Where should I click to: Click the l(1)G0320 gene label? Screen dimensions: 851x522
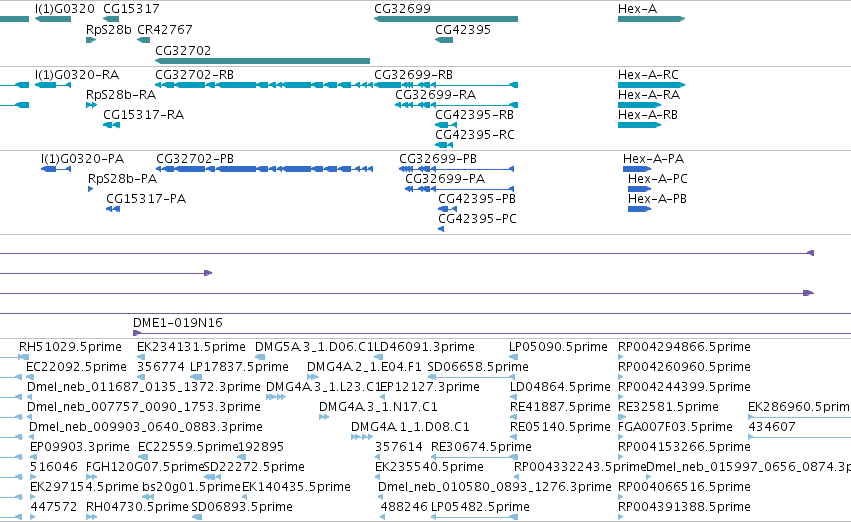65,9
